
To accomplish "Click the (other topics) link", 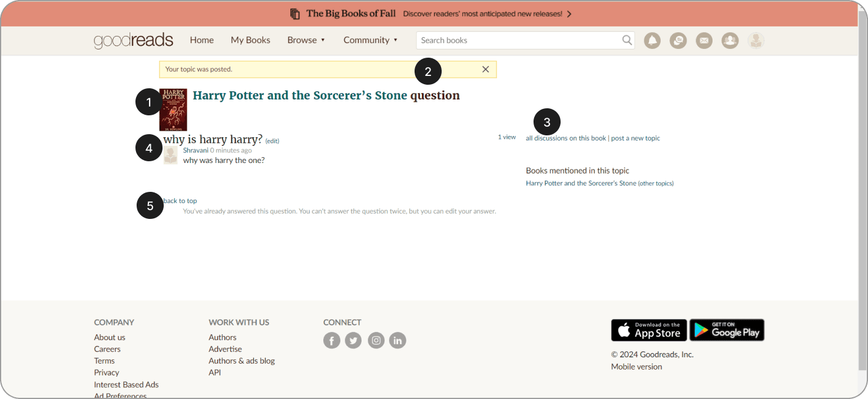I will (656, 183).
